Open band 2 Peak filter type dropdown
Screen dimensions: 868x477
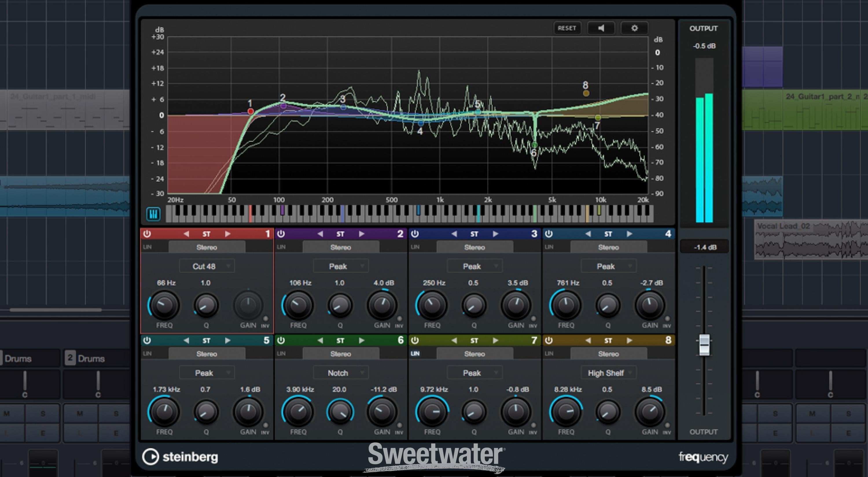341,266
